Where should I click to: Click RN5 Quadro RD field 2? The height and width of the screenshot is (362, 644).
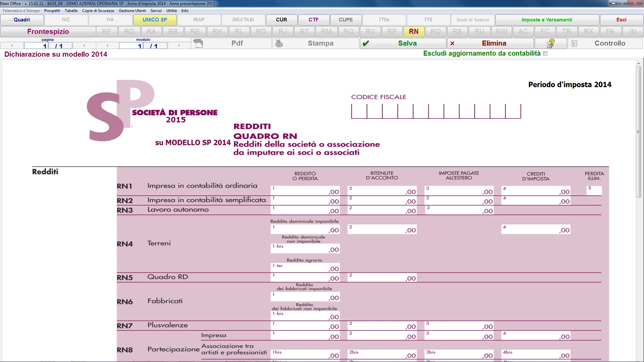pyautogui.click(x=382, y=278)
